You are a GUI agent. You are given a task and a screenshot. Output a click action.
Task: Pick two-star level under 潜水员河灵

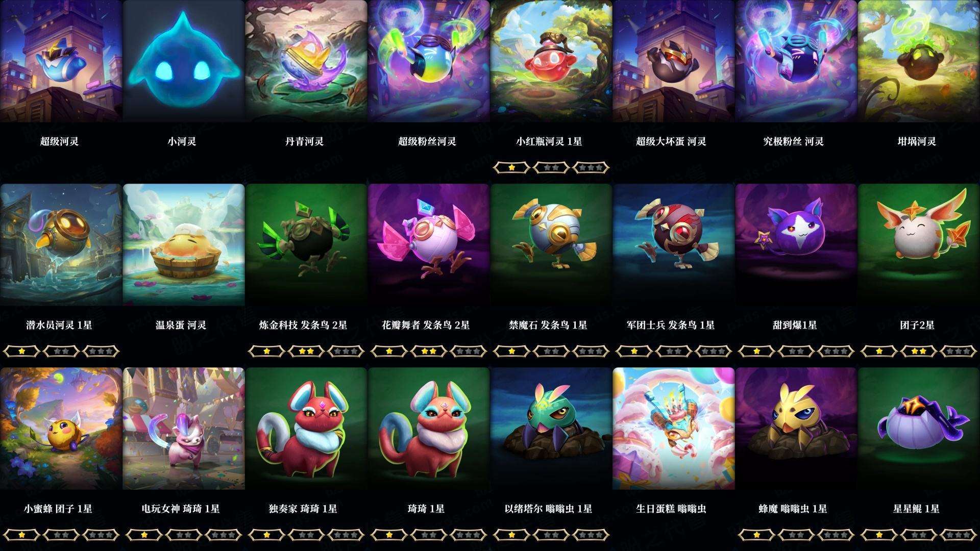click(x=61, y=351)
